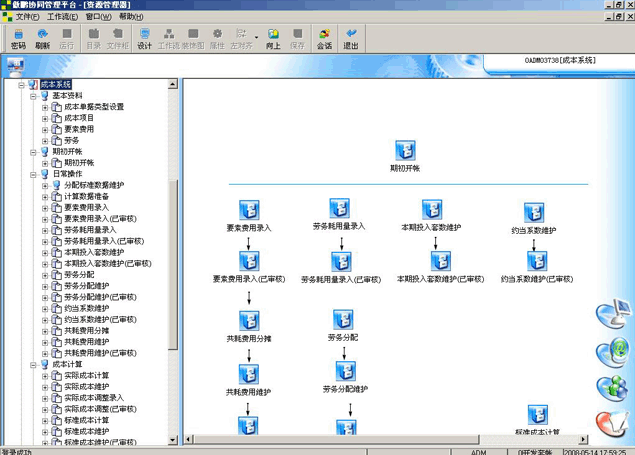The image size is (635, 455).
Task: Open the 设计 design tool
Action: coord(144,38)
